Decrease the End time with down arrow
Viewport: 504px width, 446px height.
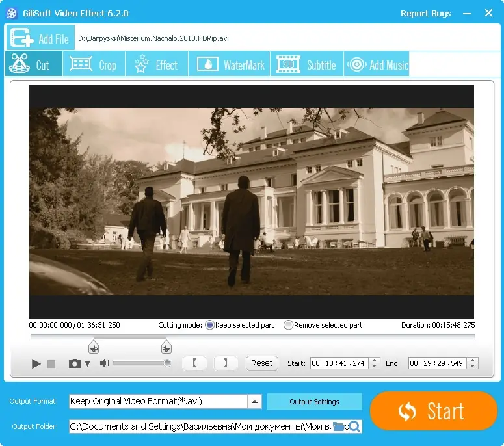pos(473,366)
